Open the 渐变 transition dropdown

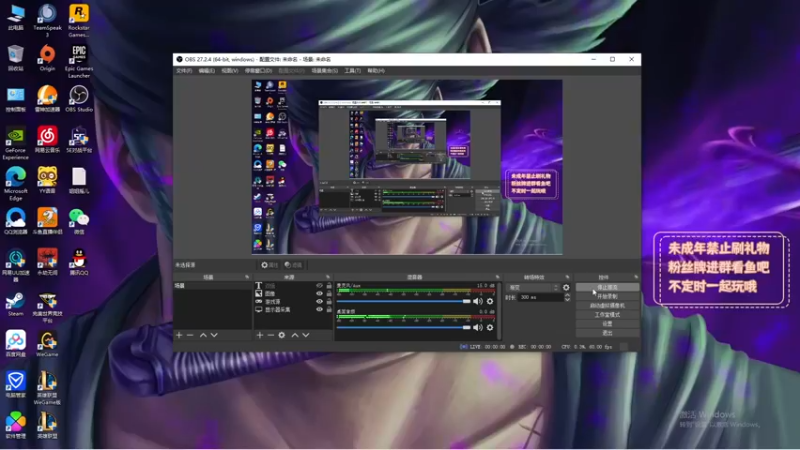coord(533,287)
